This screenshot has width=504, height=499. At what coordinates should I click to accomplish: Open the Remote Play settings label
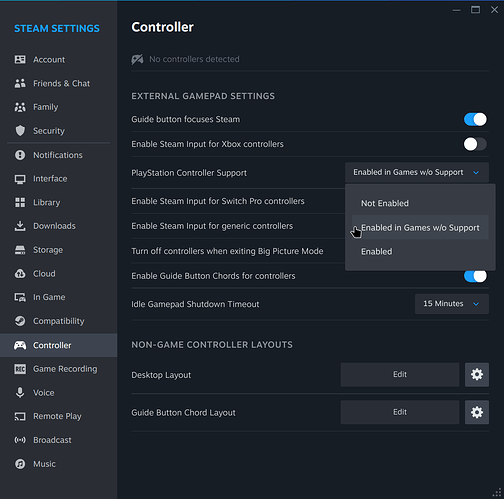pyautogui.click(x=57, y=416)
